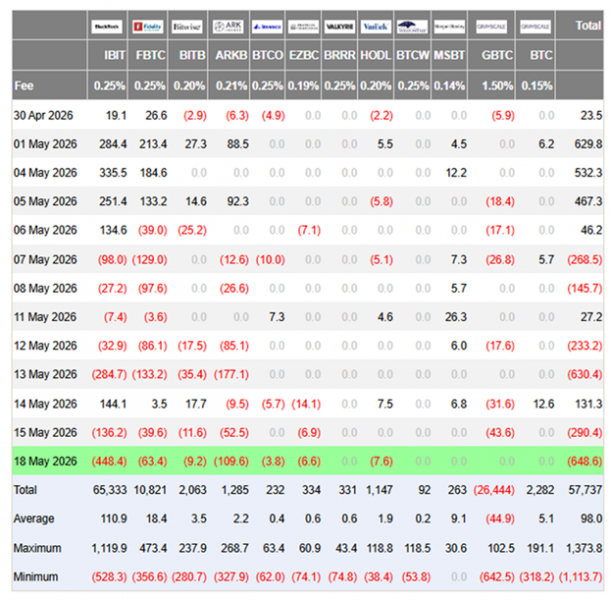
Task: Click the GBTC 1.50% fee cell
Action: pyautogui.click(x=497, y=86)
